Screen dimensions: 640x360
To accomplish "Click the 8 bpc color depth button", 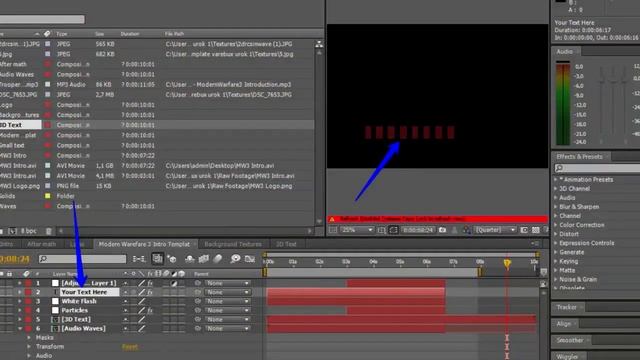I will click(x=29, y=231).
